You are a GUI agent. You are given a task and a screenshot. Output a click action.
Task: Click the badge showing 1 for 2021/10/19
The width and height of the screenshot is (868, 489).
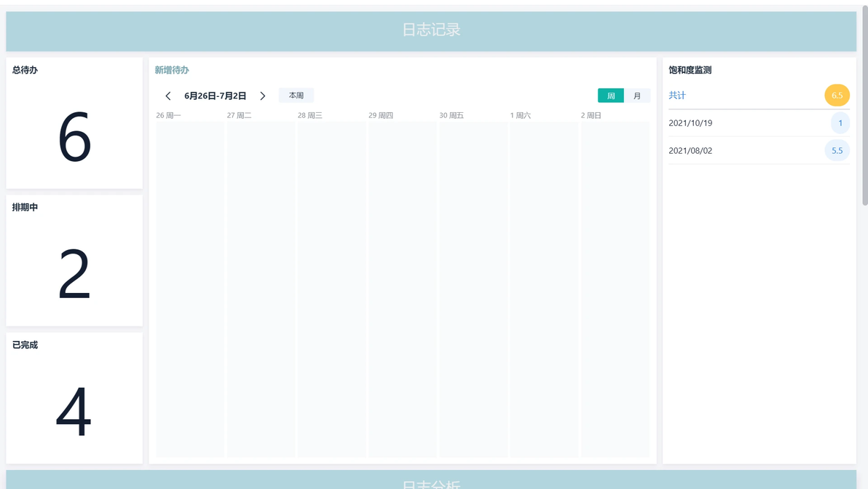(840, 123)
